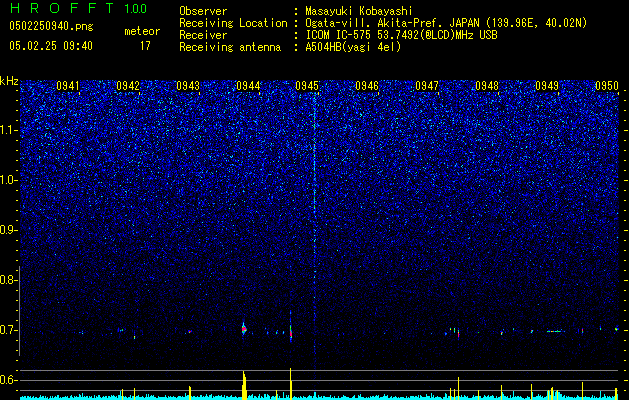
Task: Click the 1.1 kHz axis label
Action: pyautogui.click(x=8, y=130)
